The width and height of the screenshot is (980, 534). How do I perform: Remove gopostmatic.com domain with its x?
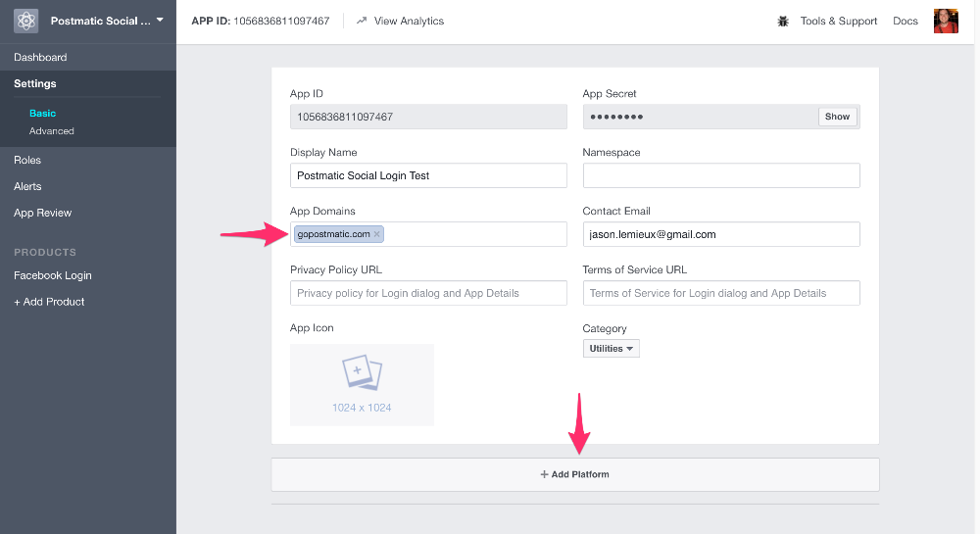point(377,234)
